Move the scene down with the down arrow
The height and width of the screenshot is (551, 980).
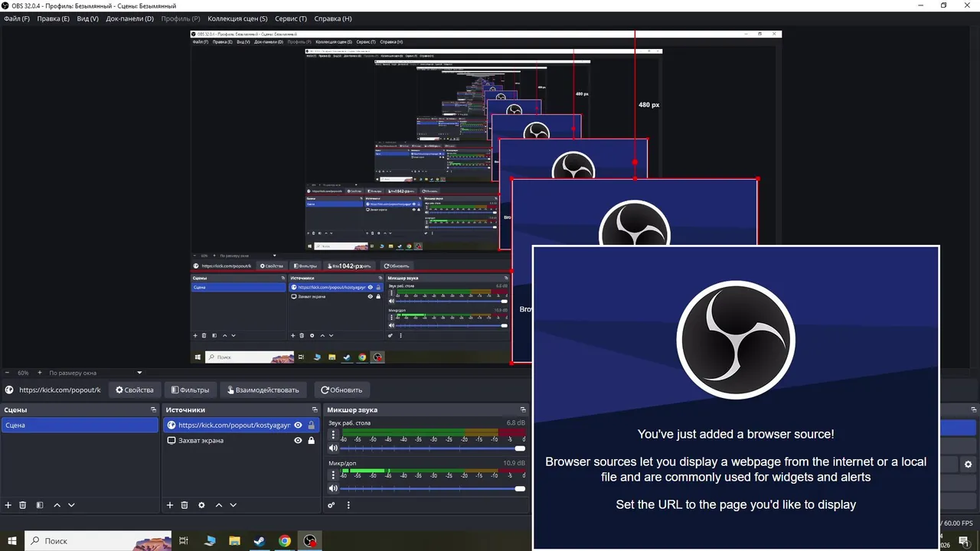click(x=71, y=505)
